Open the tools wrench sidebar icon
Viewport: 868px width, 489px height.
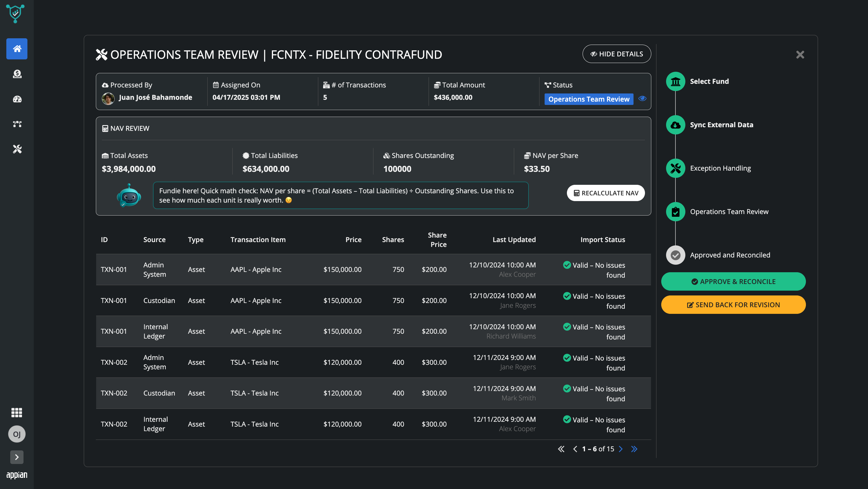point(17,149)
